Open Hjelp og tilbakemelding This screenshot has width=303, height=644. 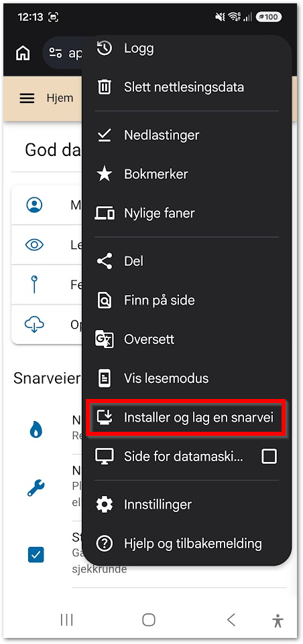click(187, 544)
